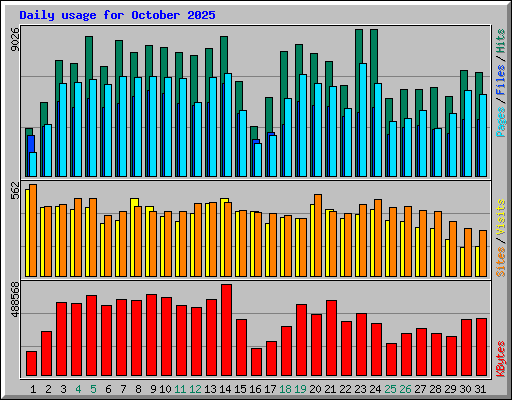Click day label 16 on the x-axis

click(255, 389)
